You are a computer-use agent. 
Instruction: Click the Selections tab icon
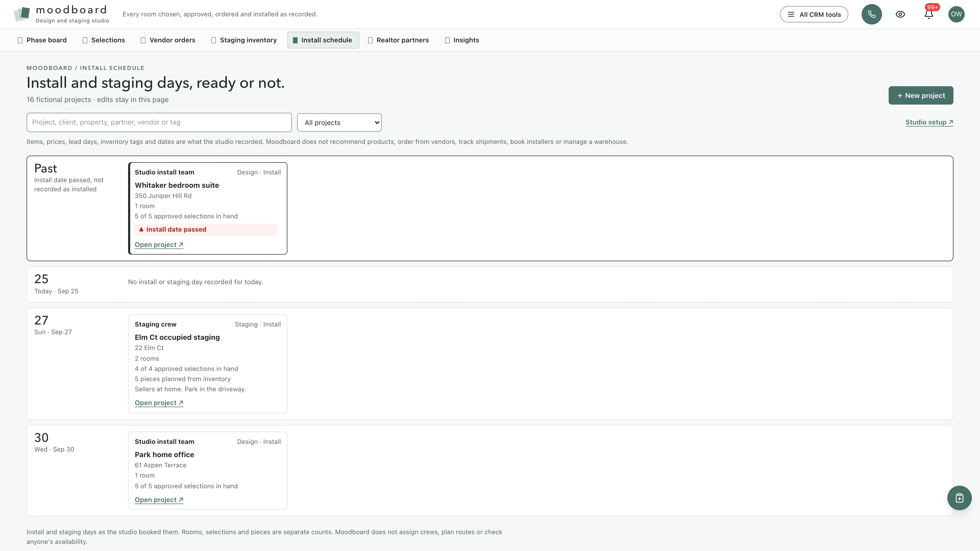click(85, 40)
